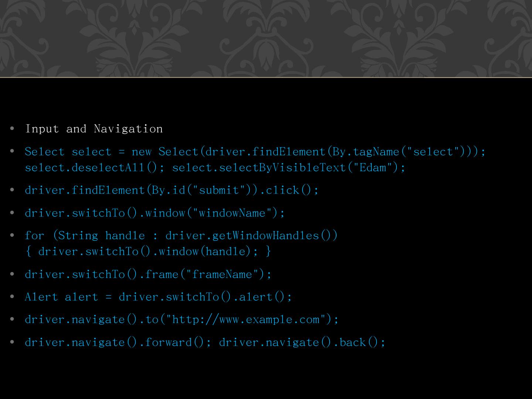
Task: Click the decorative damask banner at top
Action: (266, 37)
